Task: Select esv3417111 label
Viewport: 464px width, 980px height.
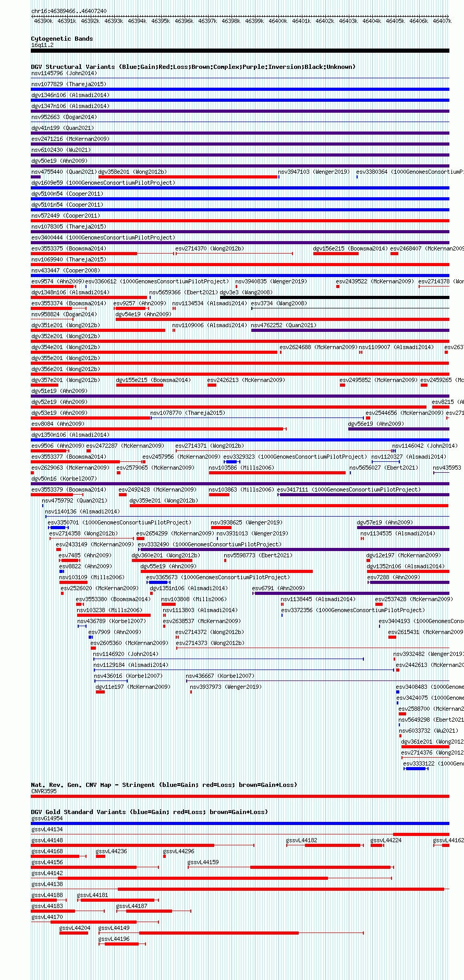Action: [349, 489]
